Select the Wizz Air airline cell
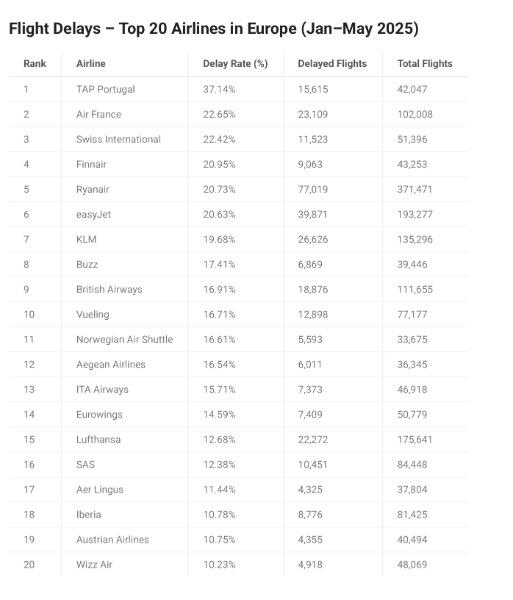 pos(94,564)
